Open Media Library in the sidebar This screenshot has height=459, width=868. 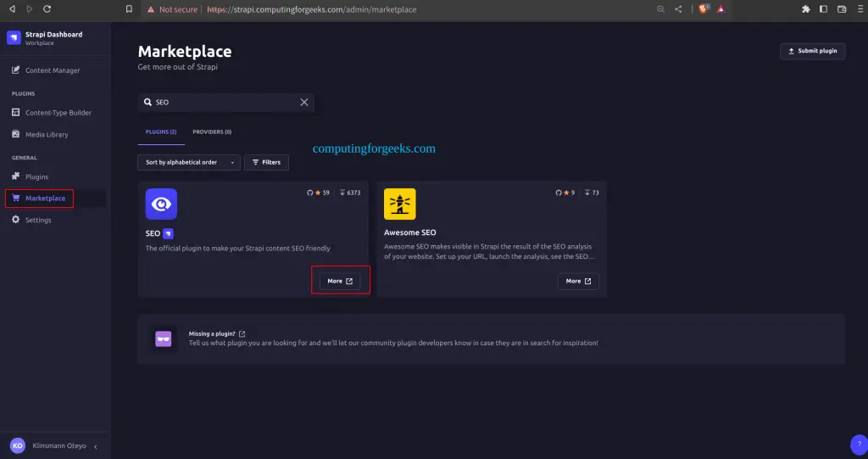[x=47, y=135]
